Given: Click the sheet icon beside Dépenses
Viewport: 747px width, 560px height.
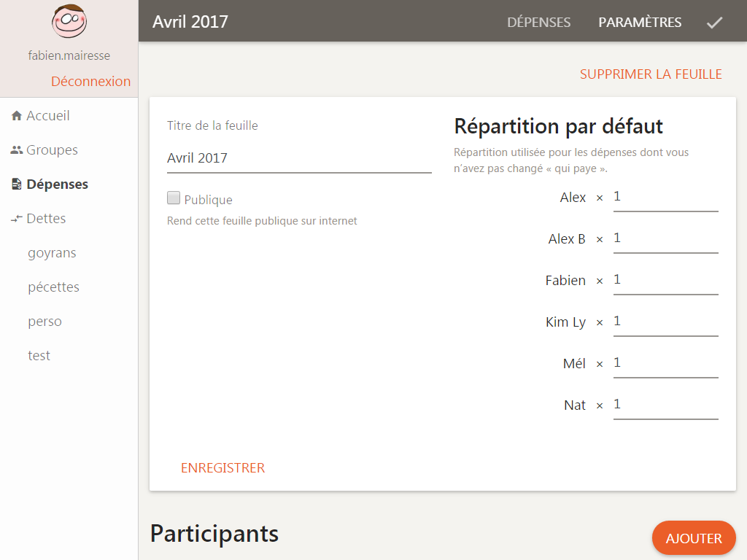Looking at the screenshot, I should pyautogui.click(x=17, y=184).
